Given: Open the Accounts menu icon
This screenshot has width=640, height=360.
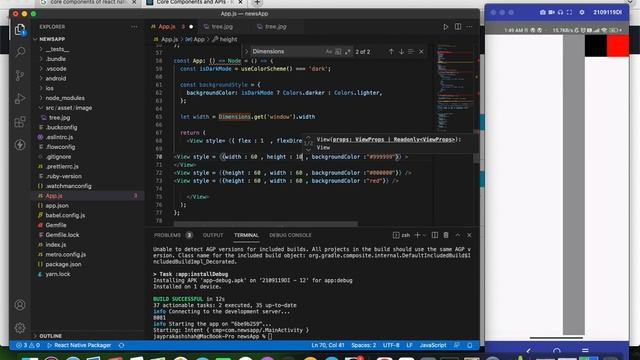Looking at the screenshot, I should (20, 305).
